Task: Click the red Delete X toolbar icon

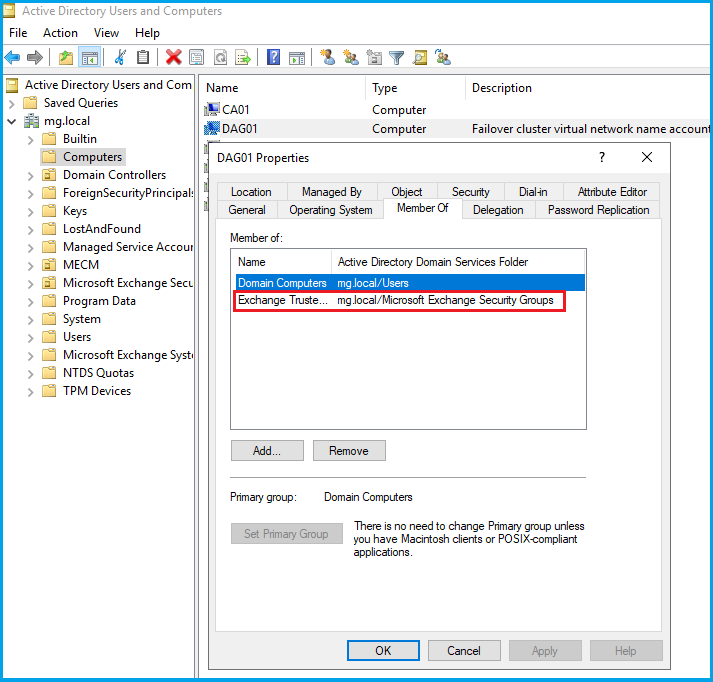Action: tap(174, 58)
